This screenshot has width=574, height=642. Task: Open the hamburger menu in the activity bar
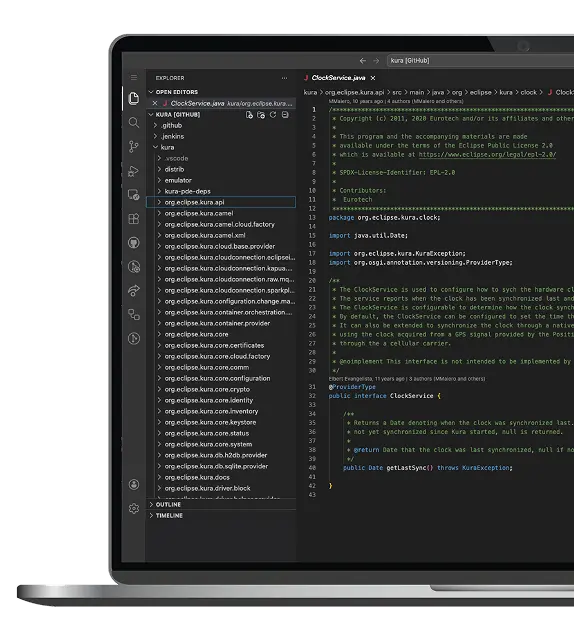[x=134, y=77]
